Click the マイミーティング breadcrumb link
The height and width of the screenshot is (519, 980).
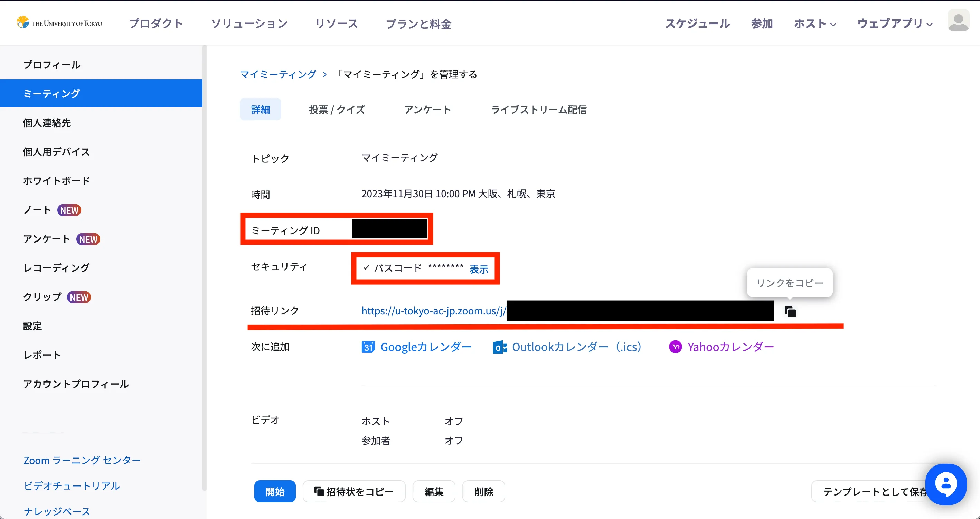278,74
